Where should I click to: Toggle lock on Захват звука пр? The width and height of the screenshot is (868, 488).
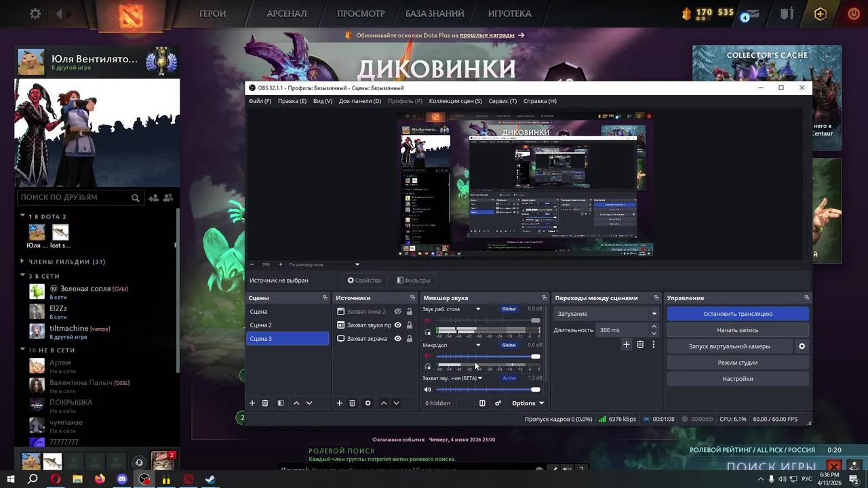tap(409, 325)
